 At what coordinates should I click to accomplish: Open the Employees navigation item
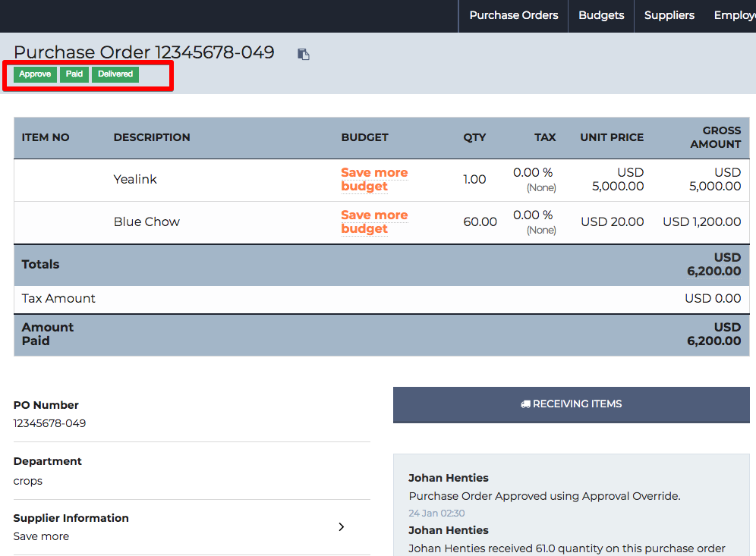tap(735, 15)
